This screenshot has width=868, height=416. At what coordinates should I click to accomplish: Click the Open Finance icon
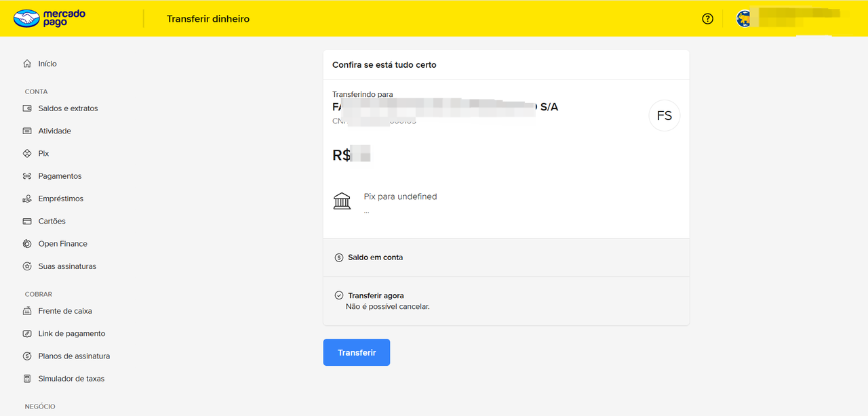(x=27, y=244)
